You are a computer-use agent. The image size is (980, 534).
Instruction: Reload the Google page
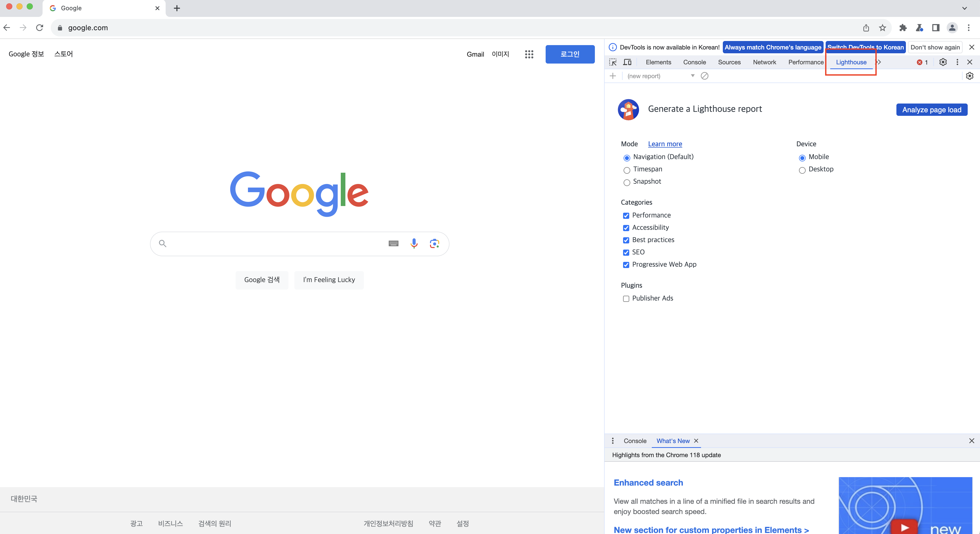tap(39, 28)
